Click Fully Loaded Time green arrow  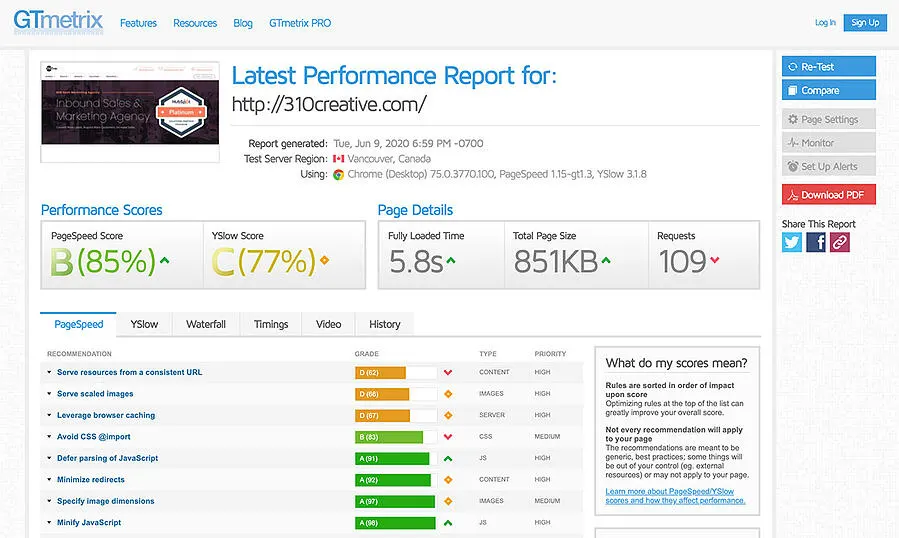[451, 260]
